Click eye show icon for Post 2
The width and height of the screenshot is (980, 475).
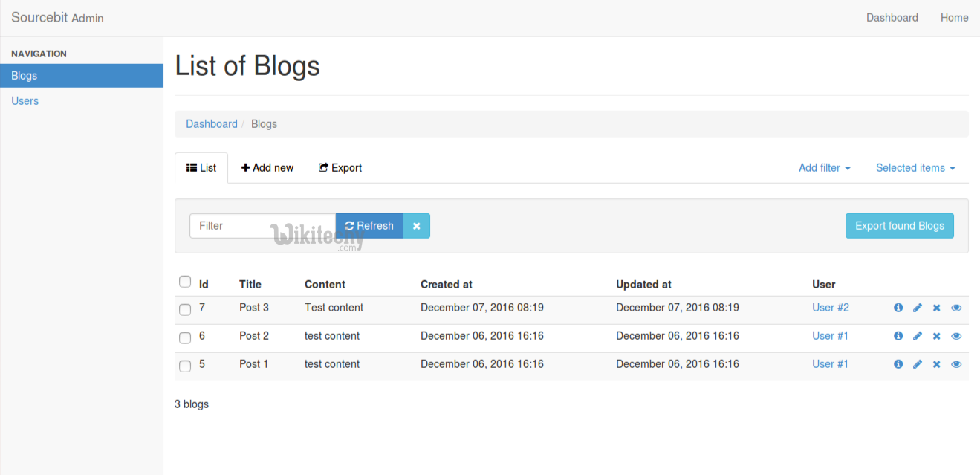[x=956, y=336]
